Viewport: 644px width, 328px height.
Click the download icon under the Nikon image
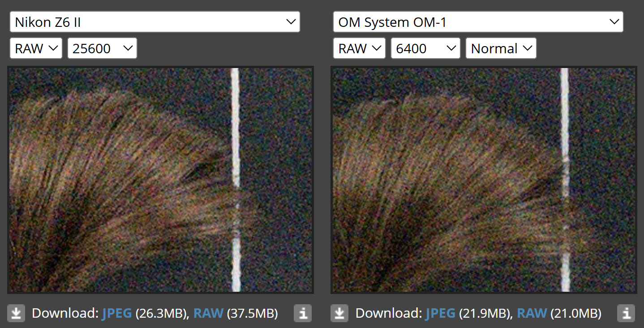click(16, 314)
